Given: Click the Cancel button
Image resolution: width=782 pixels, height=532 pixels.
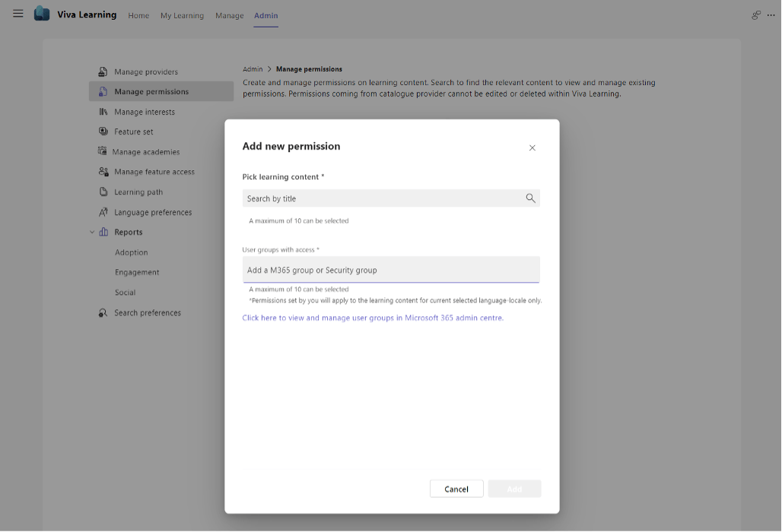Looking at the screenshot, I should pyautogui.click(x=456, y=489).
